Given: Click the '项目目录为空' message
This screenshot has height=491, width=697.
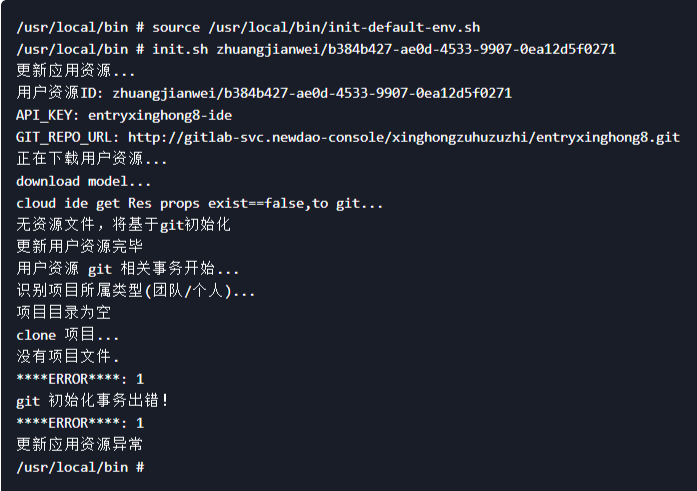Looking at the screenshot, I should coord(63,313).
